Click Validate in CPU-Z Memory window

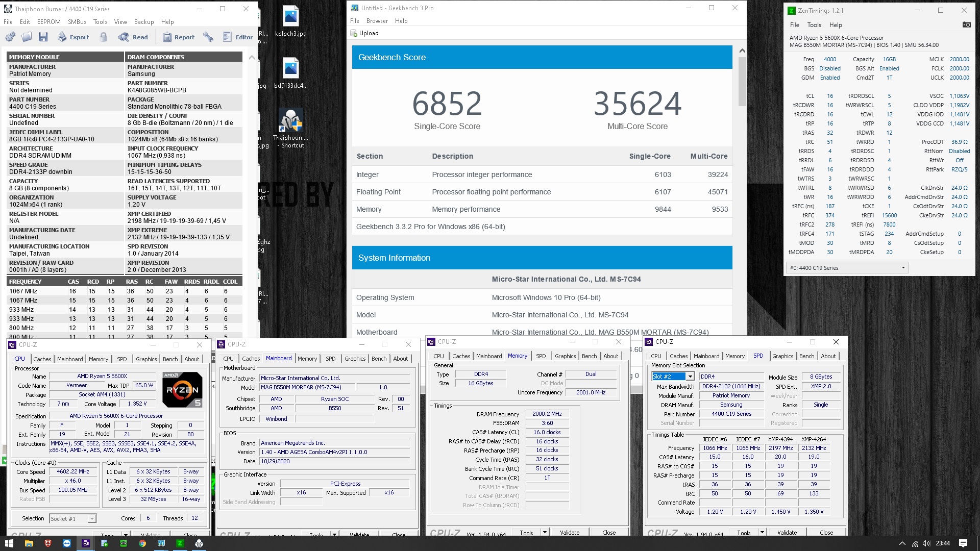(x=570, y=533)
